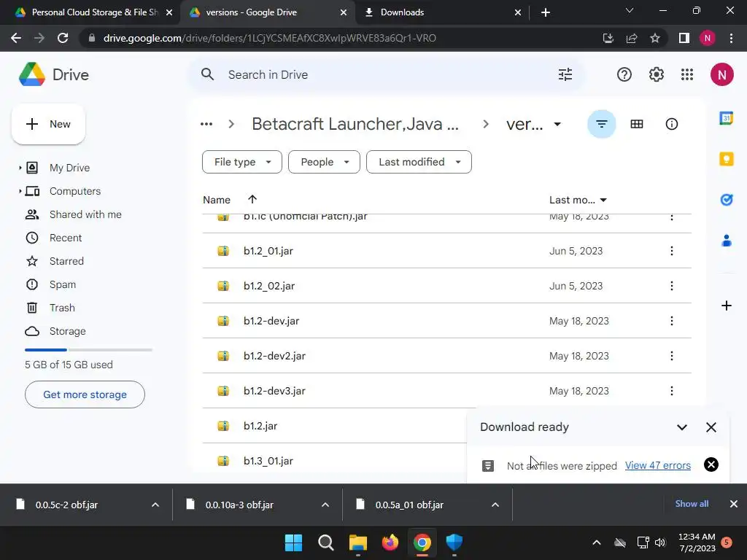747x560 pixels.
Task: Dismiss the zip error notification item
Action: (711, 464)
